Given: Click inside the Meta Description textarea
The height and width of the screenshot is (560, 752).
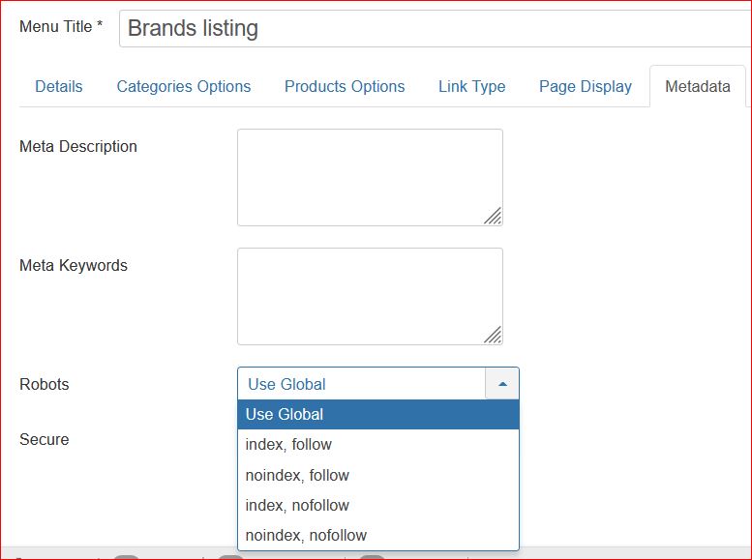Looking at the screenshot, I should [x=370, y=177].
